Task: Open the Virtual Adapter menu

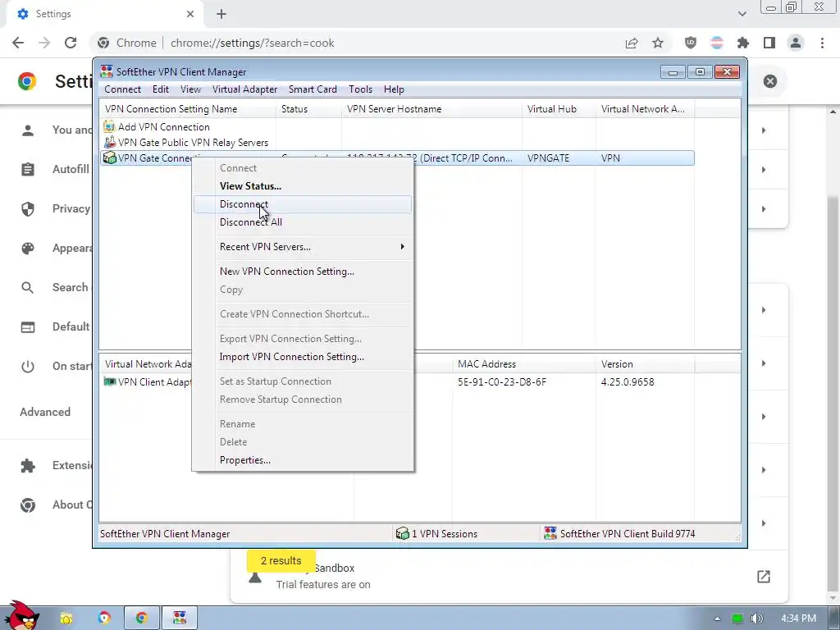Action: click(x=244, y=89)
